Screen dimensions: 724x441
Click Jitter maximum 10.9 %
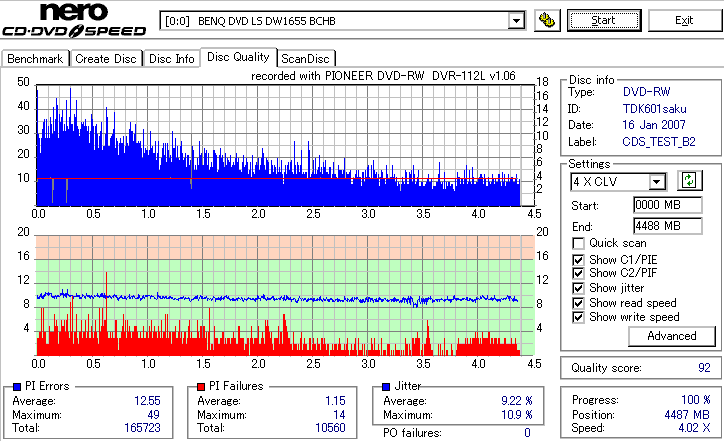click(x=517, y=415)
